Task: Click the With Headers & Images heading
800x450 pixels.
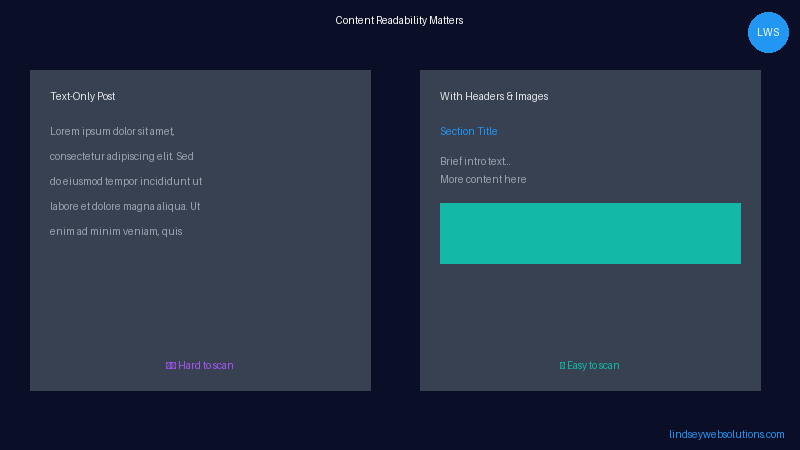Action: click(494, 96)
